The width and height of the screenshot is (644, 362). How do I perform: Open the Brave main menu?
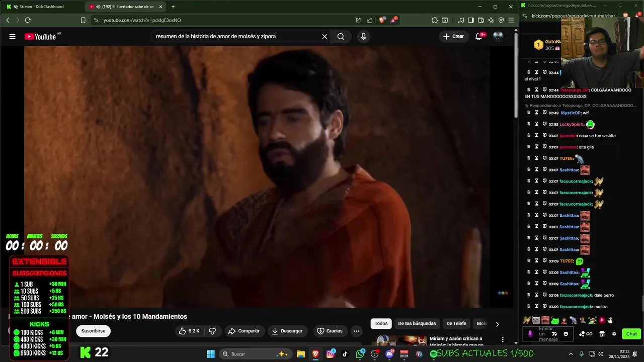coord(511,20)
